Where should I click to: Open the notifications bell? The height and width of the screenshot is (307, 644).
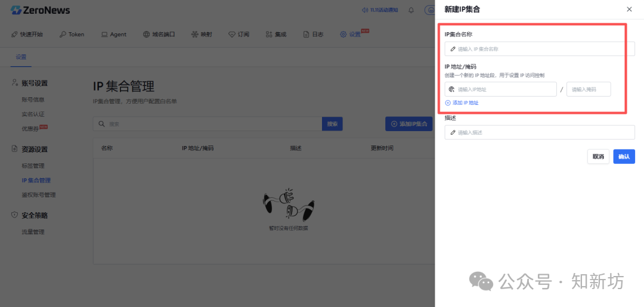click(x=411, y=10)
